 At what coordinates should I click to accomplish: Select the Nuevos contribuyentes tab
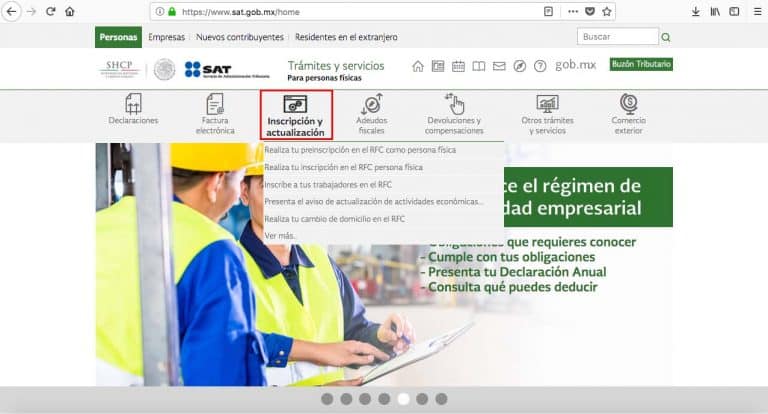pyautogui.click(x=240, y=37)
